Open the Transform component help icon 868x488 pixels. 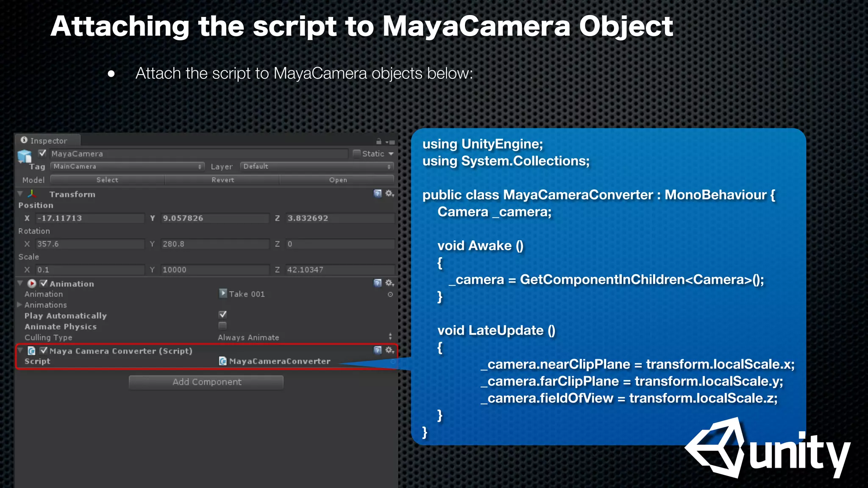pos(377,194)
